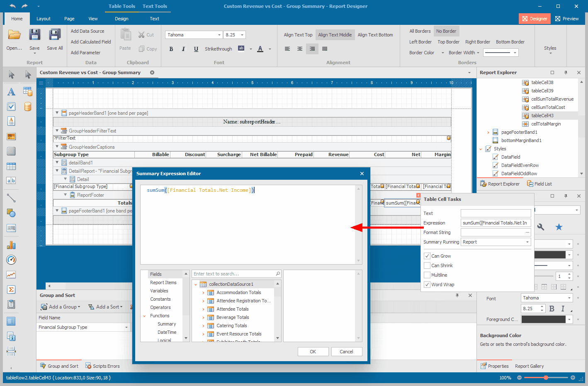This screenshot has height=386, width=588.
Task: Open the Financial Subgroup Type field dropdown
Action: (x=126, y=328)
